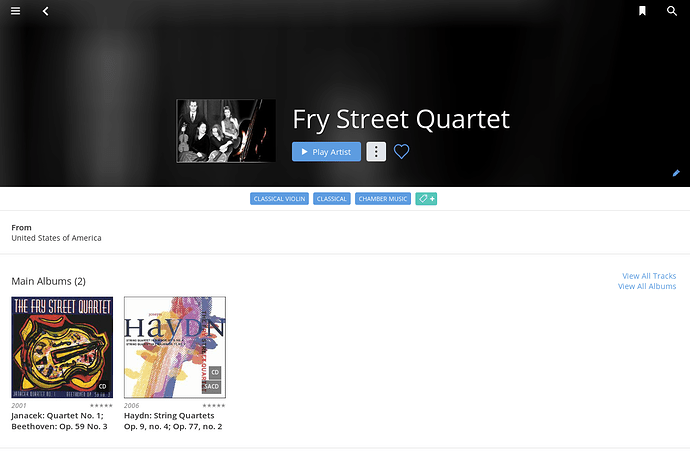Rate the 2006 Haydn album with the stars
Screen dimensions: 690x464
213,405
